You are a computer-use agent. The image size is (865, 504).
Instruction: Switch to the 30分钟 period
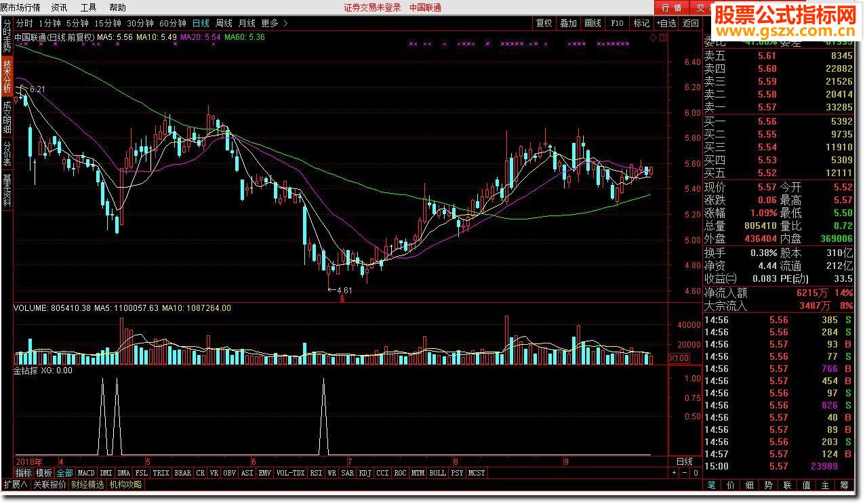pyautogui.click(x=140, y=23)
